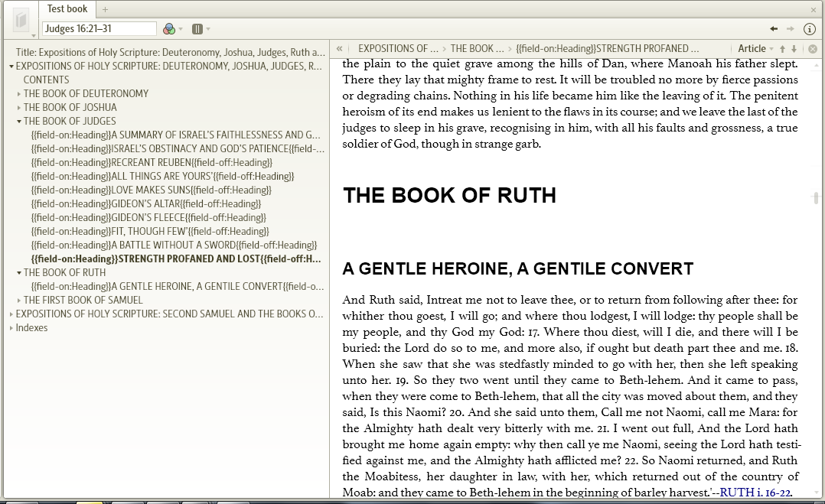825x504 pixels.
Task: Select GIDEON'S FLEECE entry
Action: point(148,217)
